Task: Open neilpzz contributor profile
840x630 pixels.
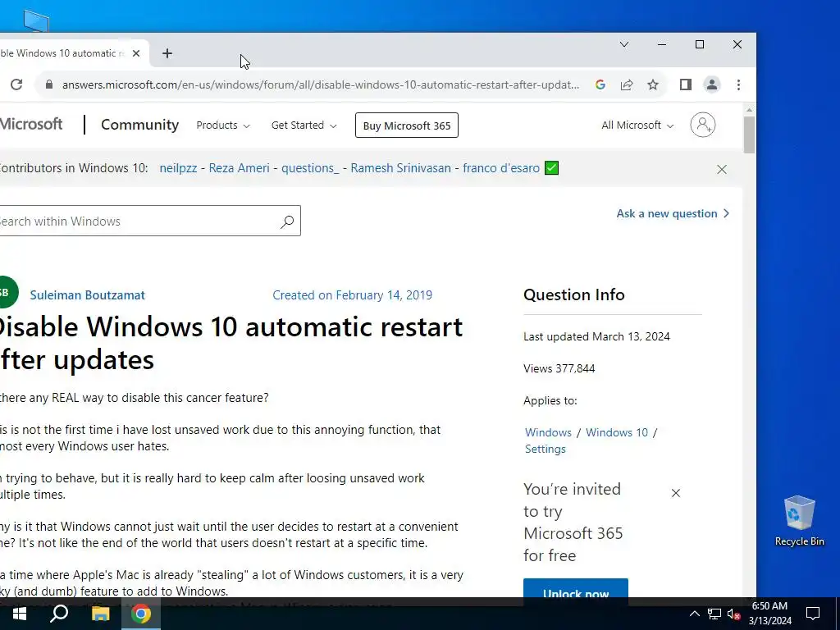Action: click(x=178, y=168)
